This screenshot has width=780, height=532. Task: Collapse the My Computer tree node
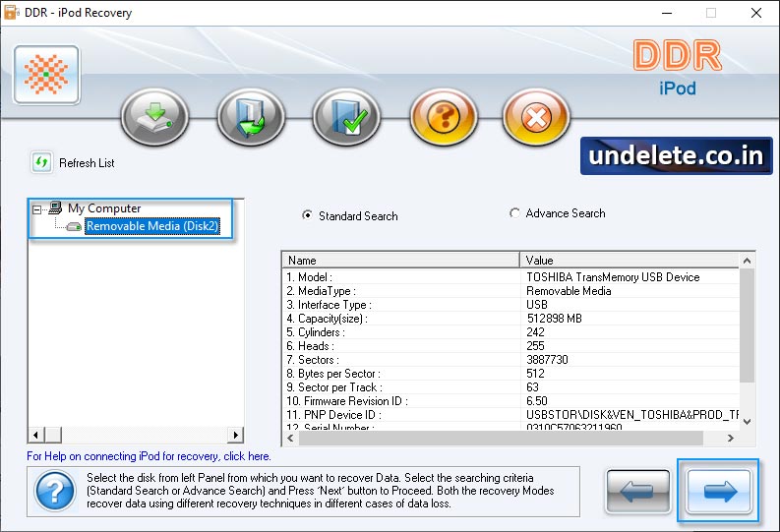click(36, 209)
